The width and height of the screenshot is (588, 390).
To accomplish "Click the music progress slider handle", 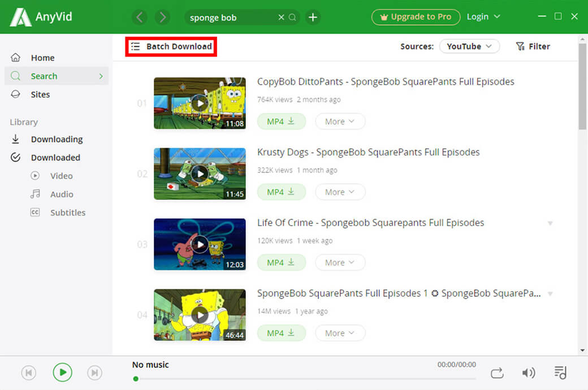I will 136,379.
